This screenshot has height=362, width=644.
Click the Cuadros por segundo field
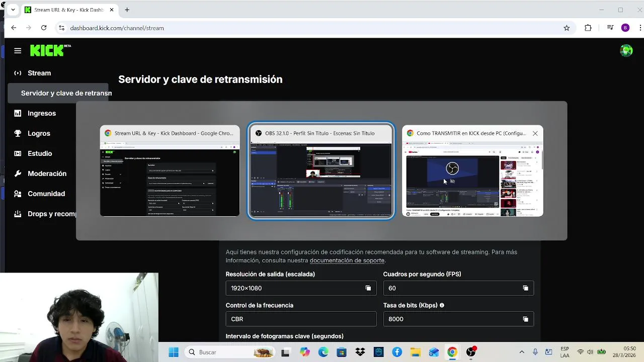tap(458, 288)
